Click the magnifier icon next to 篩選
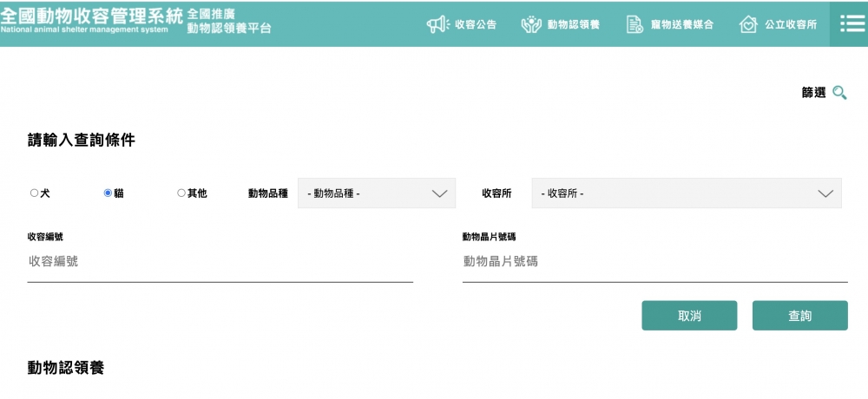The image size is (868, 399). tap(839, 93)
